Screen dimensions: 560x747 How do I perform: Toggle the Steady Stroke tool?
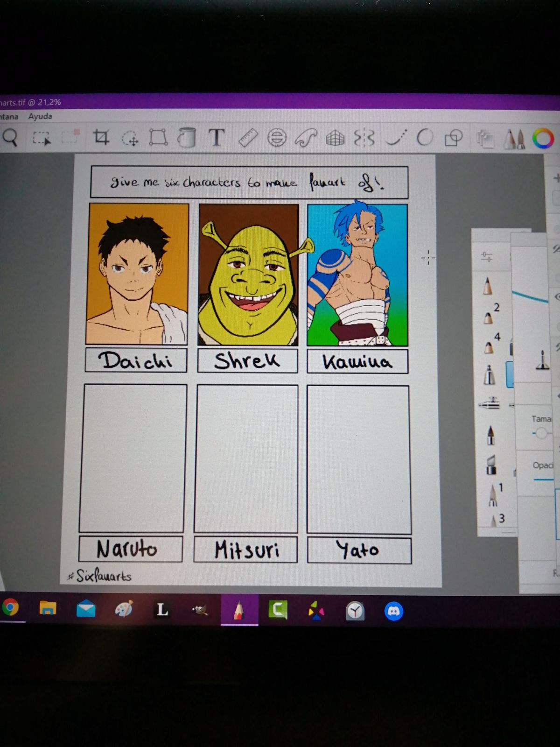(x=395, y=138)
